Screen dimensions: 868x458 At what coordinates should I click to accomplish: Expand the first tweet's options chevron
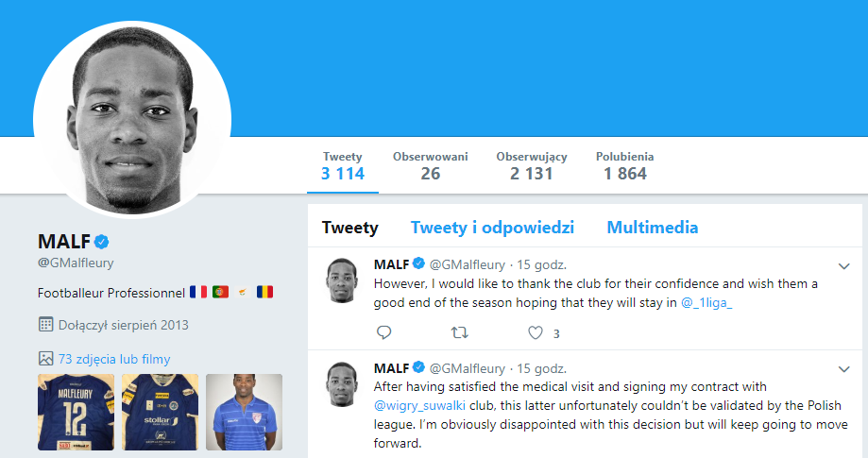[x=844, y=265]
